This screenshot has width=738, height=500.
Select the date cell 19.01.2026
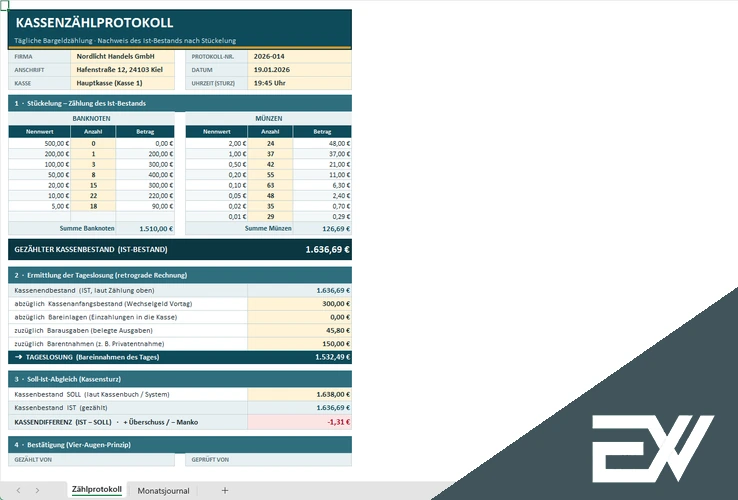pyautogui.click(x=299, y=70)
